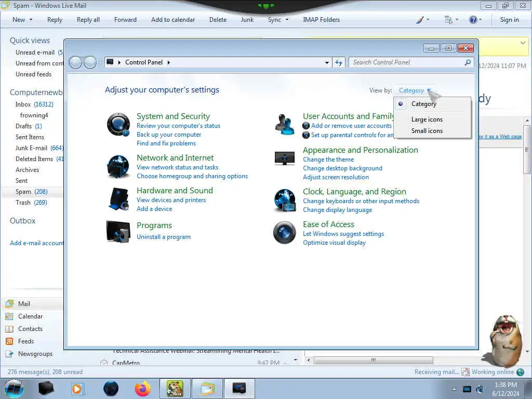
Task: Select Large icons view option
Action: 432,119
